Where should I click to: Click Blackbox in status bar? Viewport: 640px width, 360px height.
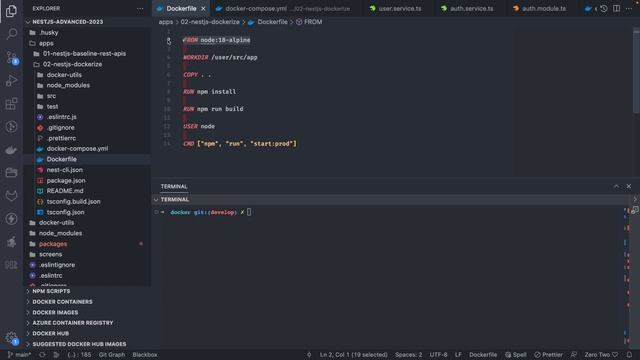tap(145, 355)
